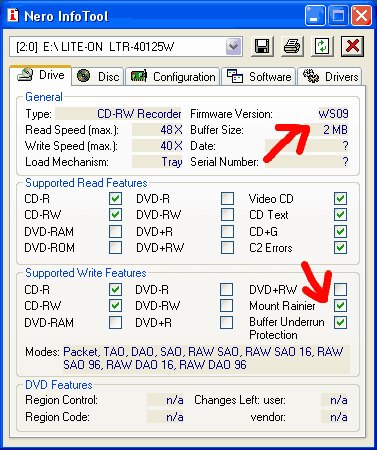
Task: Toggle the C2 Errors checkbox
Action: coord(340,248)
